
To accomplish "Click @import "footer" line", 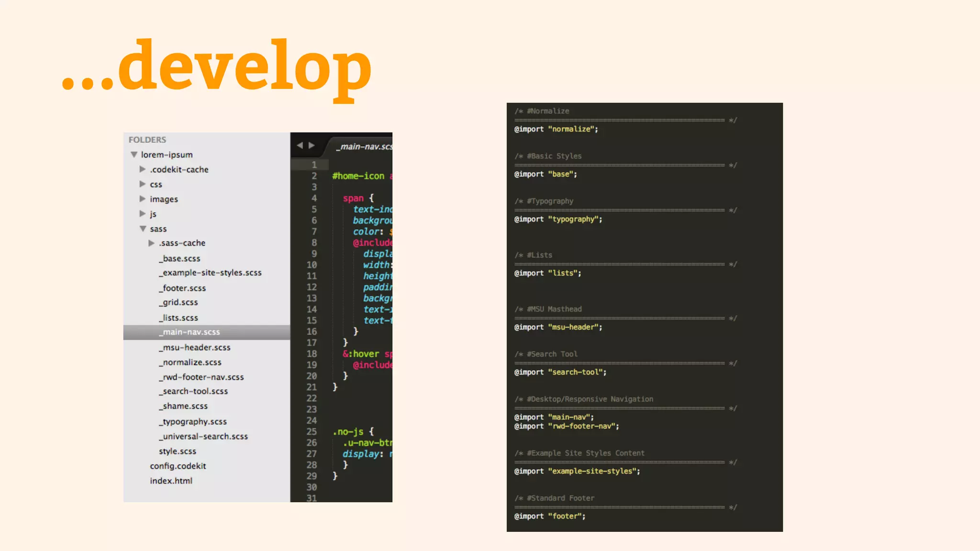I will (550, 516).
